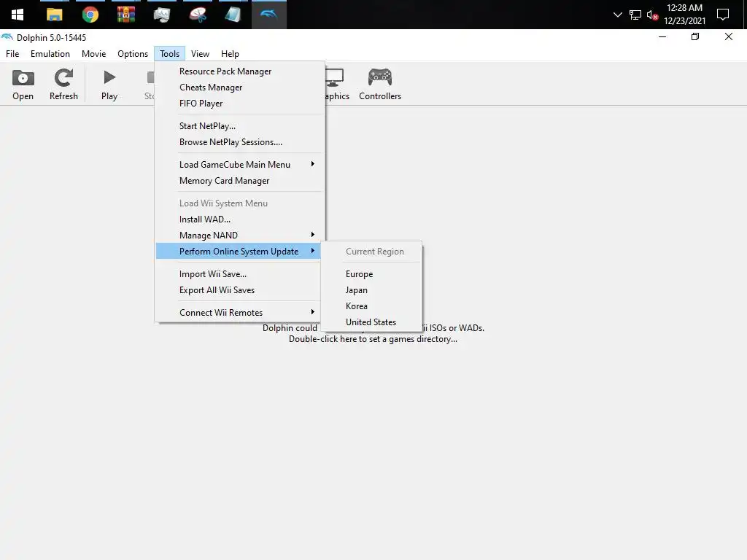
Task: Click 'Double-click here to set a games directory...' text
Action: pos(373,339)
